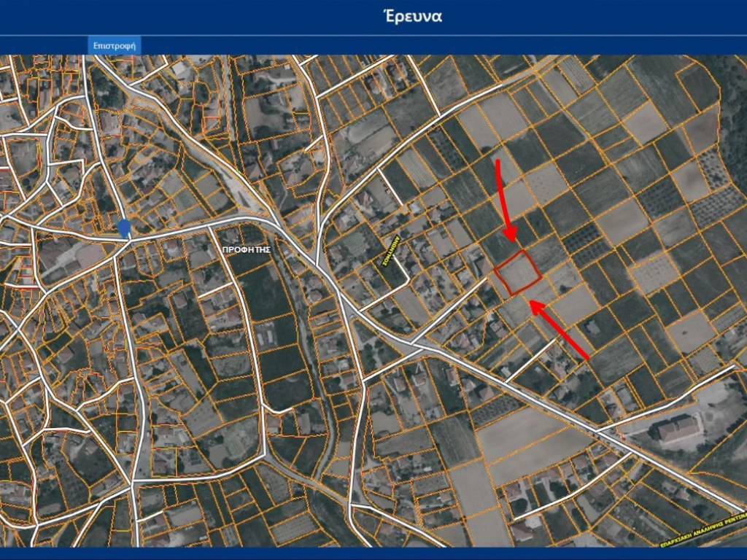Click the Έρευνα page title
Image resolution: width=747 pixels, height=560 pixels.
[x=412, y=16]
